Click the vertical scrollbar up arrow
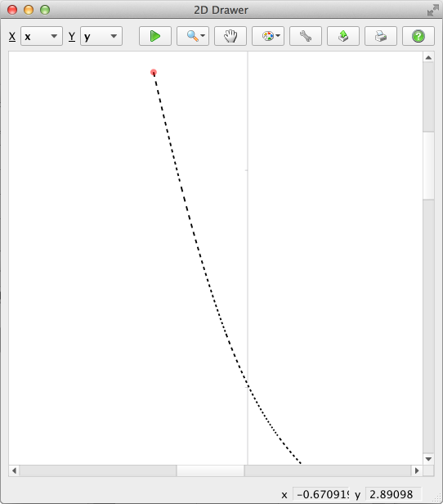The image size is (443, 504). [x=428, y=57]
